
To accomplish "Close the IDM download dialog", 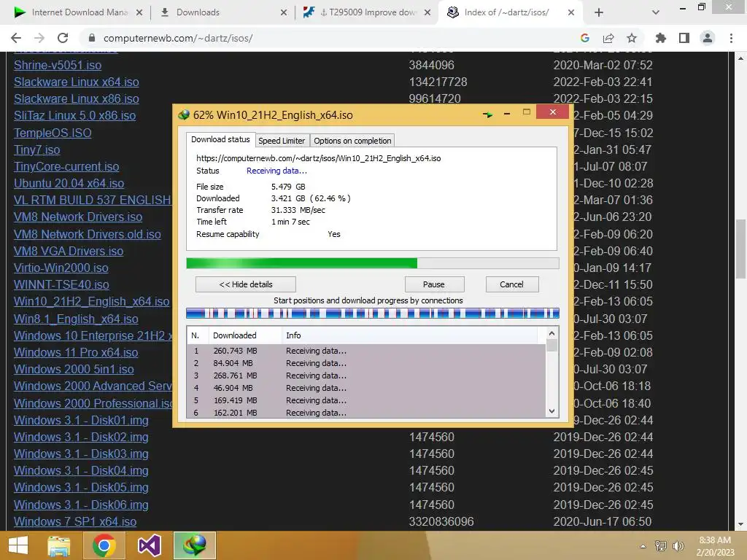I will click(x=553, y=112).
